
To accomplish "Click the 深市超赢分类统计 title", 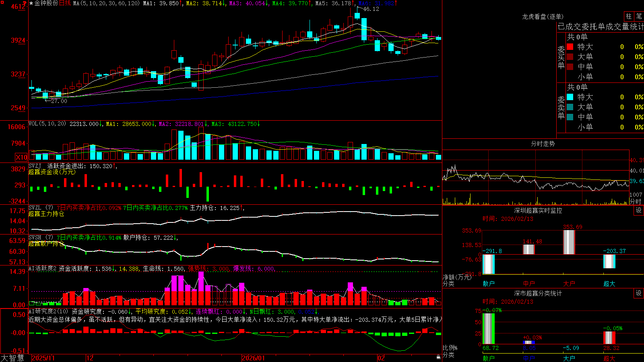I will coord(538,293).
